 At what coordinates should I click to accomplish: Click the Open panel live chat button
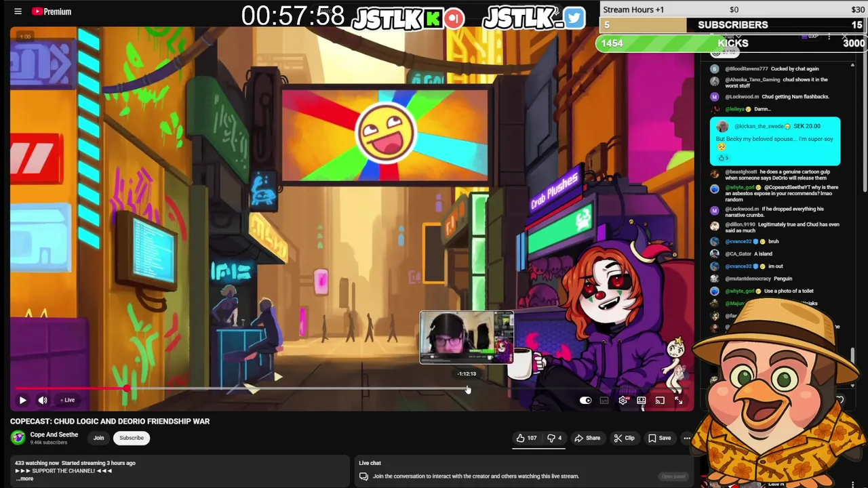(x=673, y=476)
